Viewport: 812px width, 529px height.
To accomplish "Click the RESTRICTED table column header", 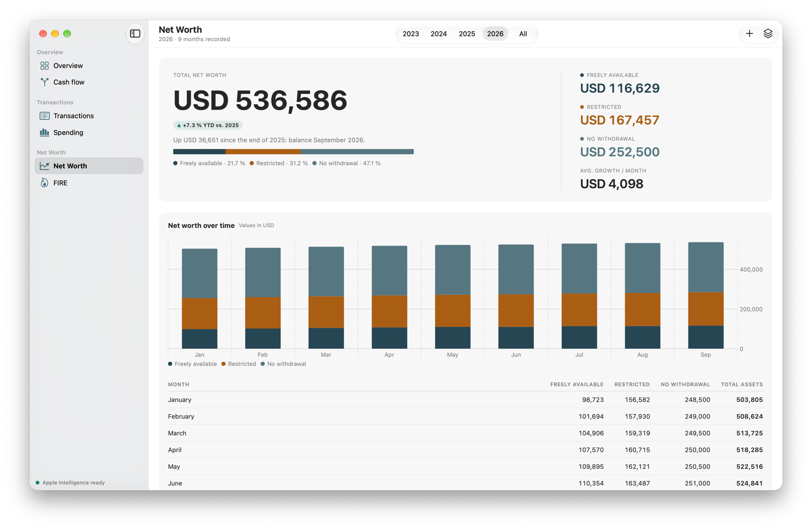I will (632, 384).
